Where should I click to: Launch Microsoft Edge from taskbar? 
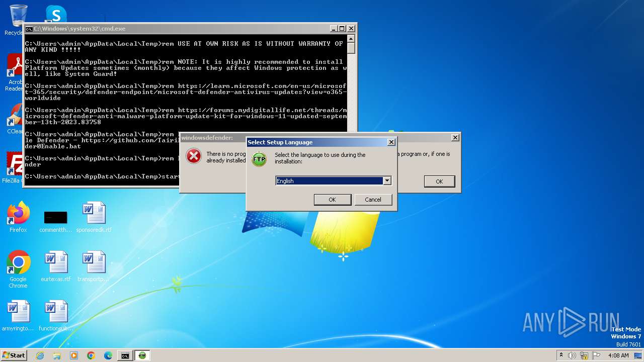(108, 355)
